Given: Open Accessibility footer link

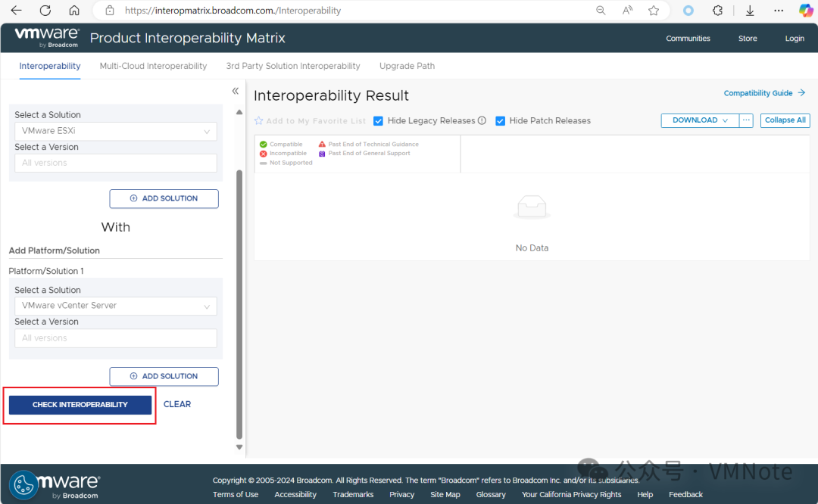Looking at the screenshot, I should [295, 495].
